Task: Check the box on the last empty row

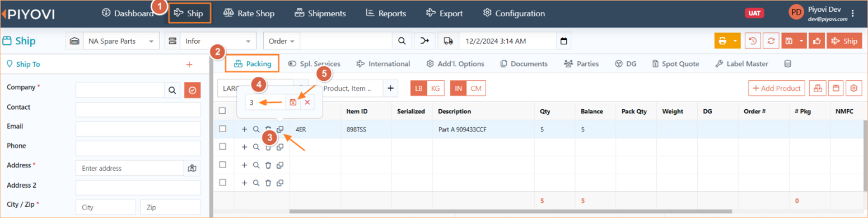Action: [222, 182]
